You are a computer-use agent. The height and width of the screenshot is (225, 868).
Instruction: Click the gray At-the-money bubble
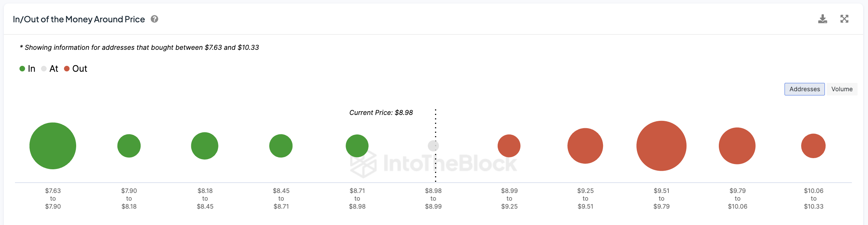point(433,146)
